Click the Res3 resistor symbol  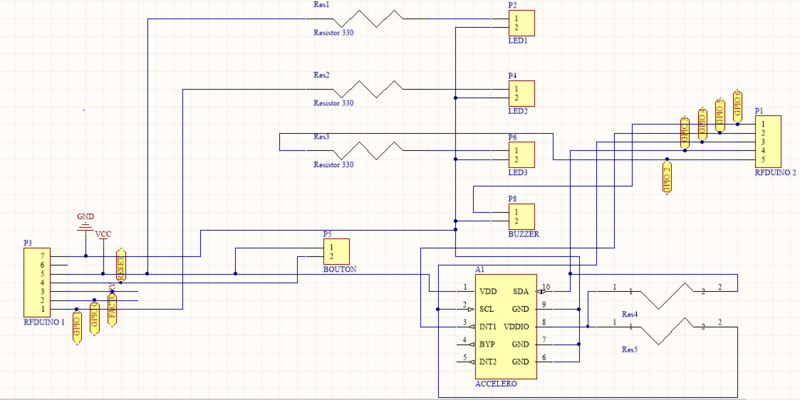coord(372,150)
